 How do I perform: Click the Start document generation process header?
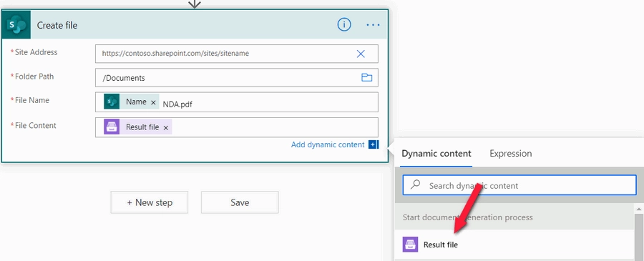[x=467, y=217]
